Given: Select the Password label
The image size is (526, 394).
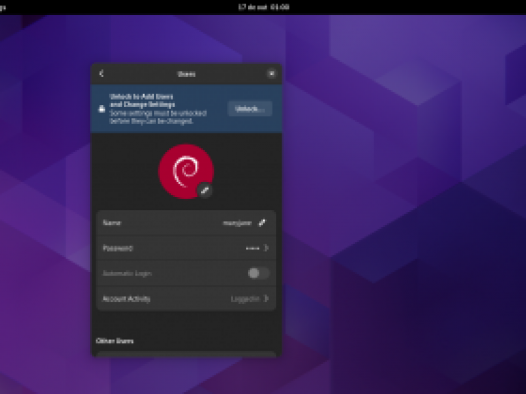Looking at the screenshot, I should pyautogui.click(x=118, y=248).
